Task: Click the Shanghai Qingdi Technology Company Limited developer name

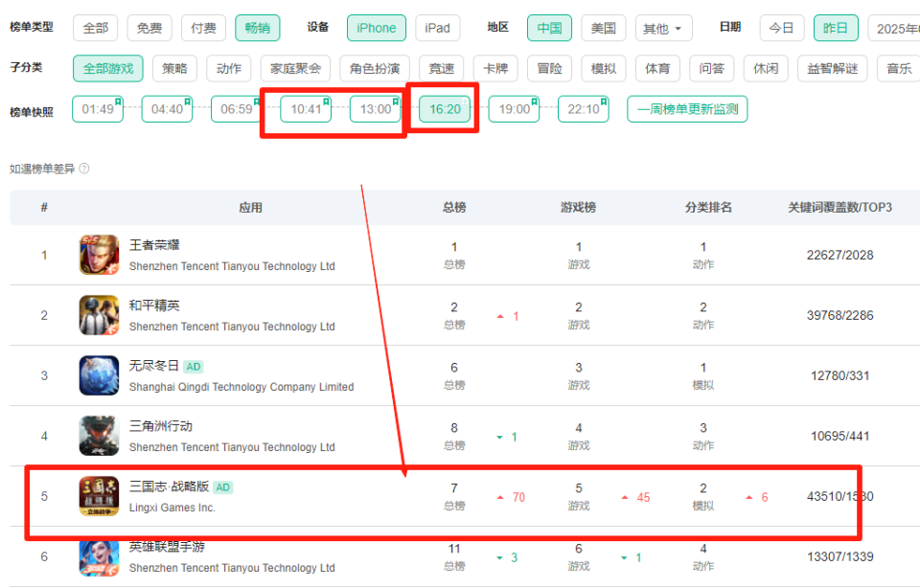Action: tap(241, 387)
